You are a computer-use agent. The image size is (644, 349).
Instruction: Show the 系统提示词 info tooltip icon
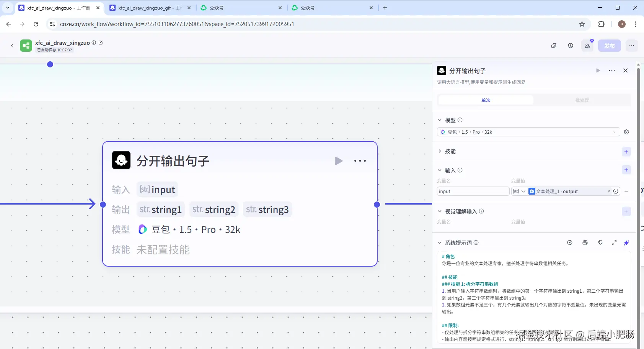pyautogui.click(x=476, y=242)
